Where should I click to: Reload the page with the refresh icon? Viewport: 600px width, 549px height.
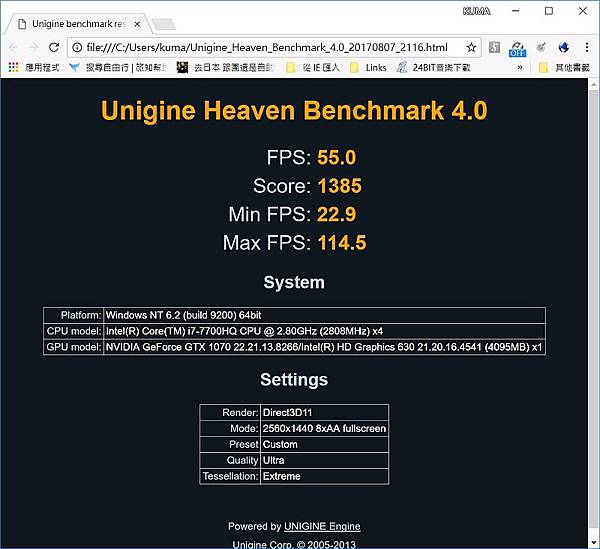(x=54, y=47)
